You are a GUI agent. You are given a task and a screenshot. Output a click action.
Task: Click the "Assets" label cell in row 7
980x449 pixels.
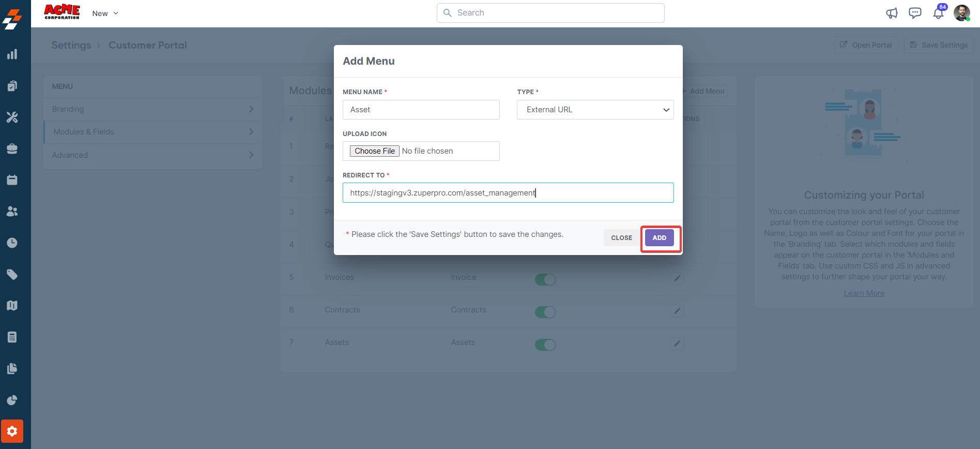pos(337,342)
